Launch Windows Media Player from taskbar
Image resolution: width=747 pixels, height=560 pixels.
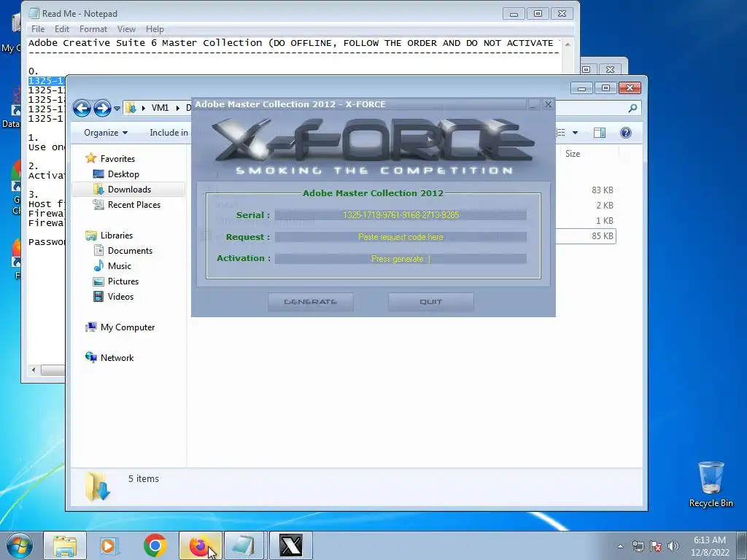coord(109,545)
